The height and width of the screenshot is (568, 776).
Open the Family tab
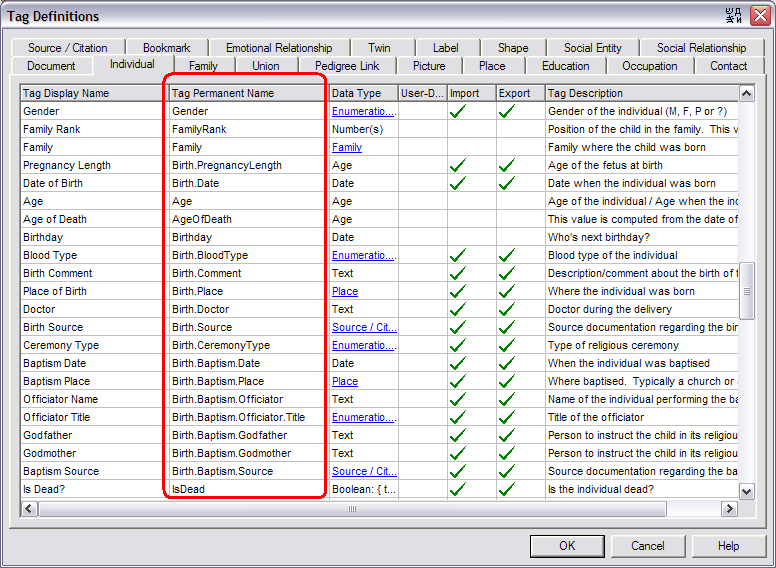click(203, 66)
